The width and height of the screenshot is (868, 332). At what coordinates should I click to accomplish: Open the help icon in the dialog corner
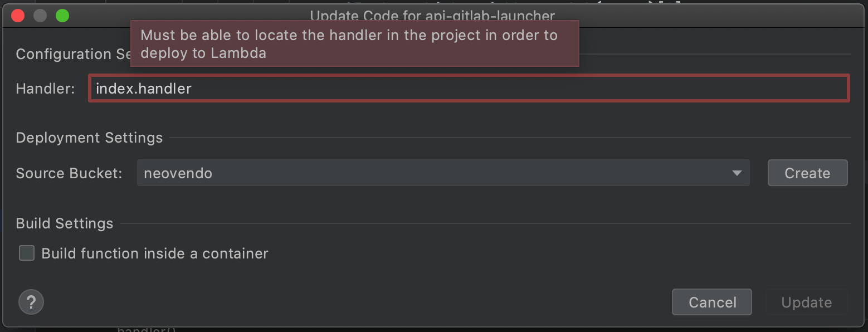31,302
